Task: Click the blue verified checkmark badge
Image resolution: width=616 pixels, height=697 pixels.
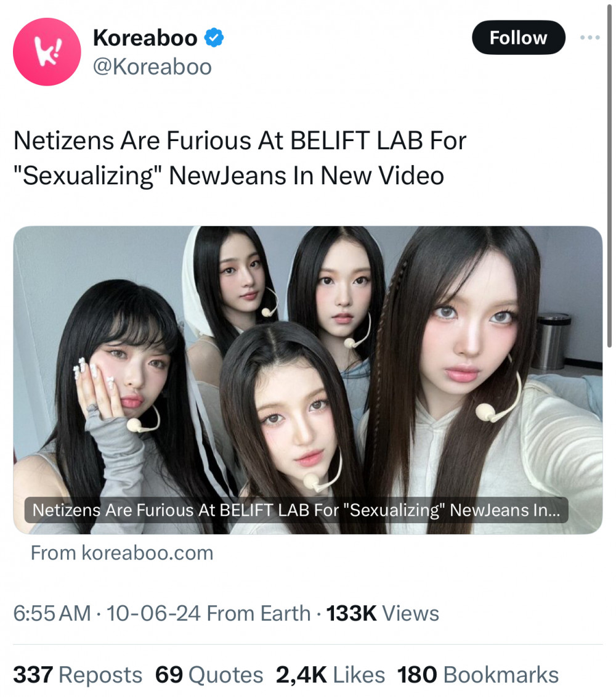Action: (214, 38)
